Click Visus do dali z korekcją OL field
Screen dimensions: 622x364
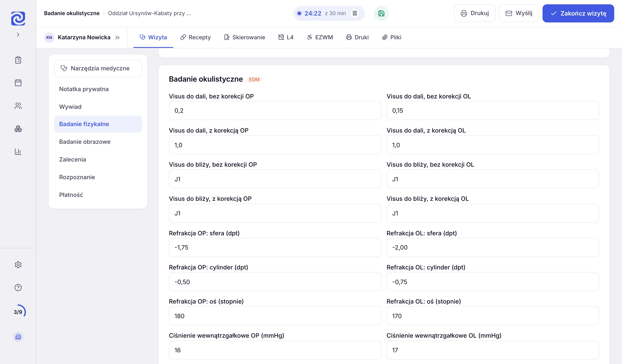[x=493, y=145]
